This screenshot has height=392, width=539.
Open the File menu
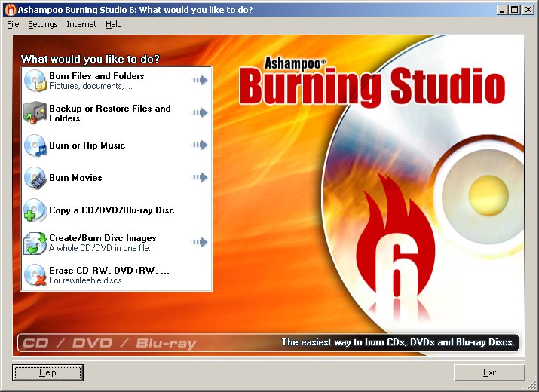(x=13, y=24)
